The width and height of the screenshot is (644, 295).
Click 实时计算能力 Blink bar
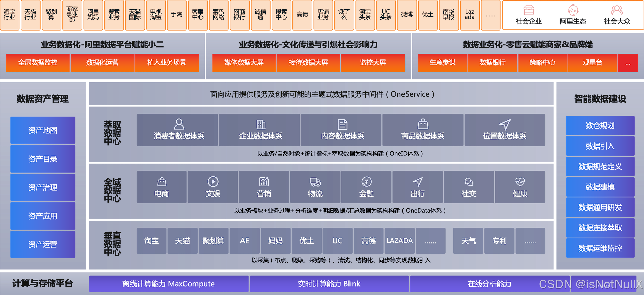329,284
